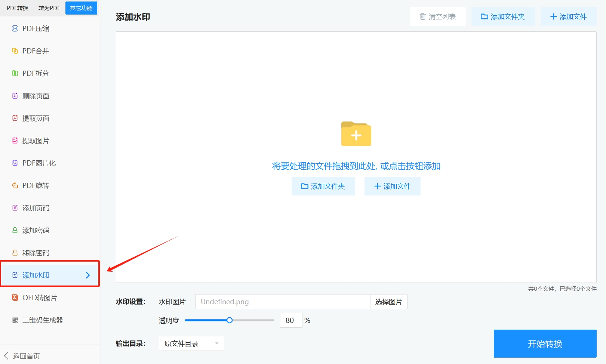This screenshot has width=606, height=364.
Task: Click the center 添加文件 button
Action: coord(392,186)
